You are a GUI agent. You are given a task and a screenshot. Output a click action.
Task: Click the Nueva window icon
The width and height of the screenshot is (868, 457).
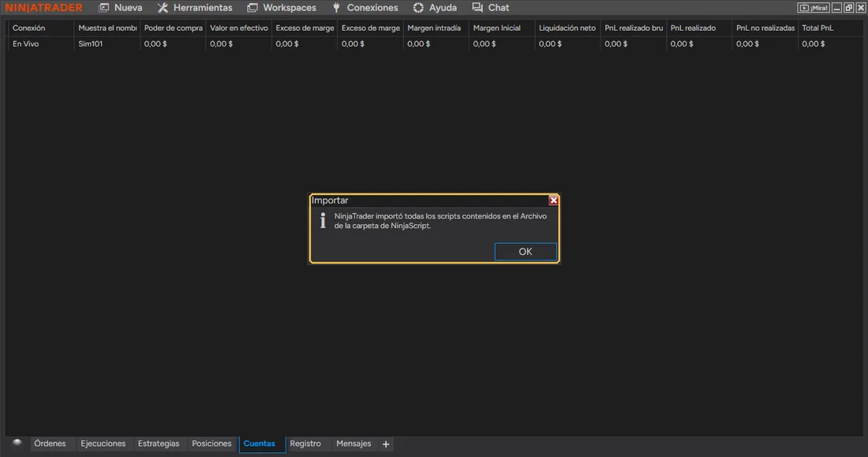coord(103,8)
